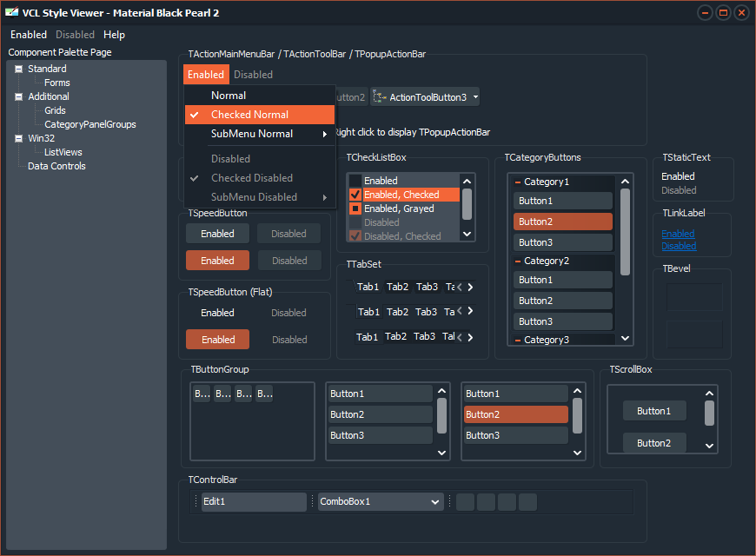Click Button1 in the TScrollBox
The image size is (756, 556).
tap(653, 411)
